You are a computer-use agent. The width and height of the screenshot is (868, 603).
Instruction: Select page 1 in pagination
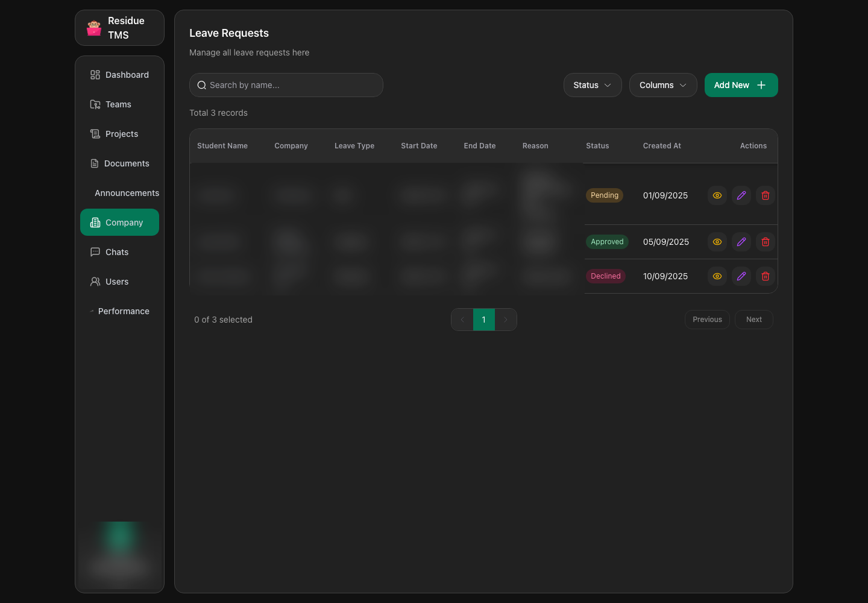pyautogui.click(x=484, y=320)
